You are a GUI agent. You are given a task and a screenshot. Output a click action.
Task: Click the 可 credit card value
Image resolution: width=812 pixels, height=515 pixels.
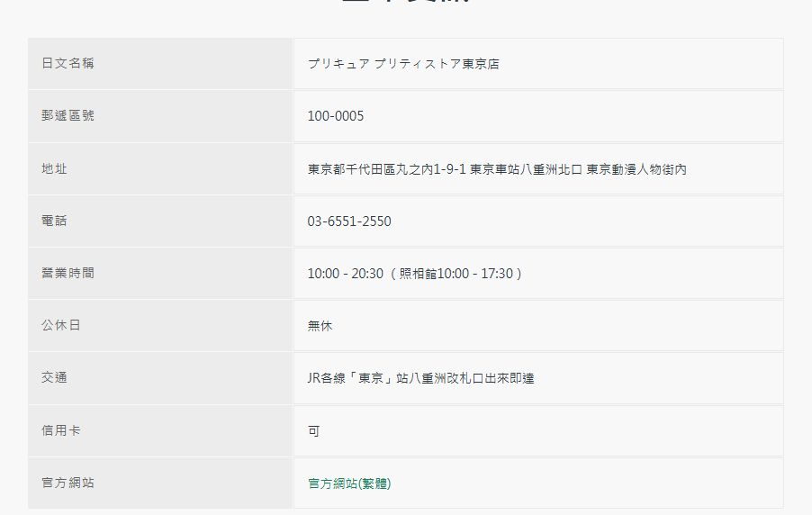[313, 431]
